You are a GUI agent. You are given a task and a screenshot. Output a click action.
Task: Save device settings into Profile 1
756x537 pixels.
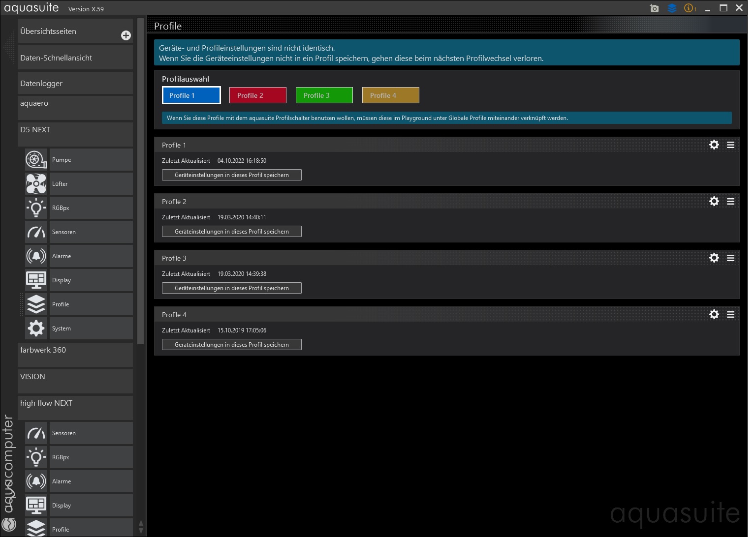(232, 175)
